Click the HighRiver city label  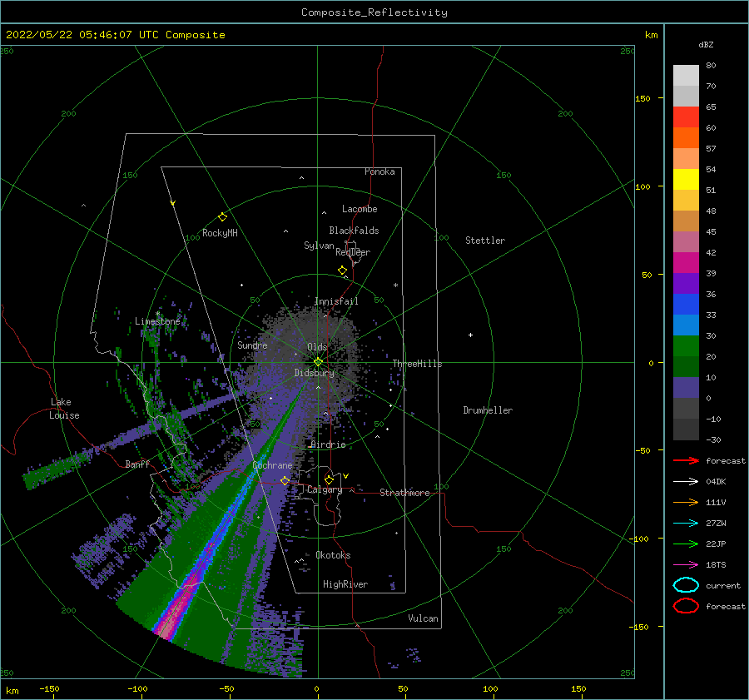345,584
